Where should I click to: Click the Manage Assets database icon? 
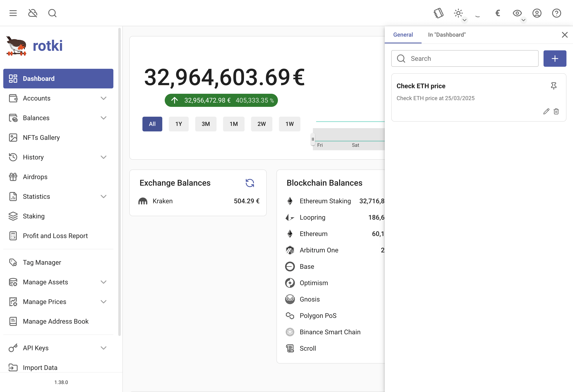point(13,282)
